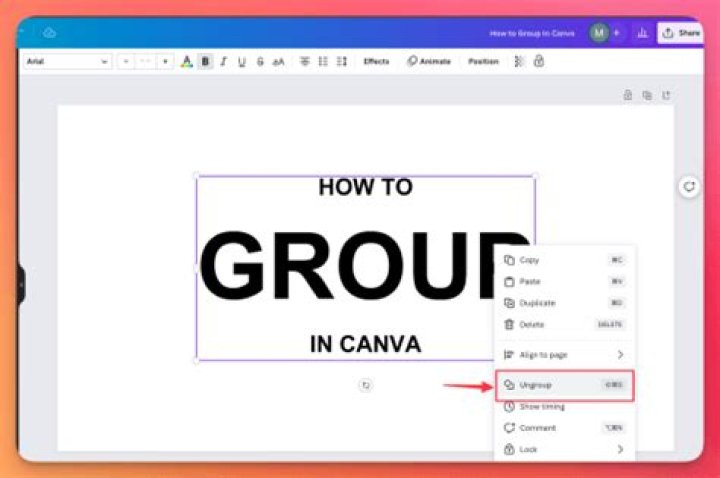Click the rotate handle below the grouped text
Viewport: 720px width, 478px height.
coord(366,385)
